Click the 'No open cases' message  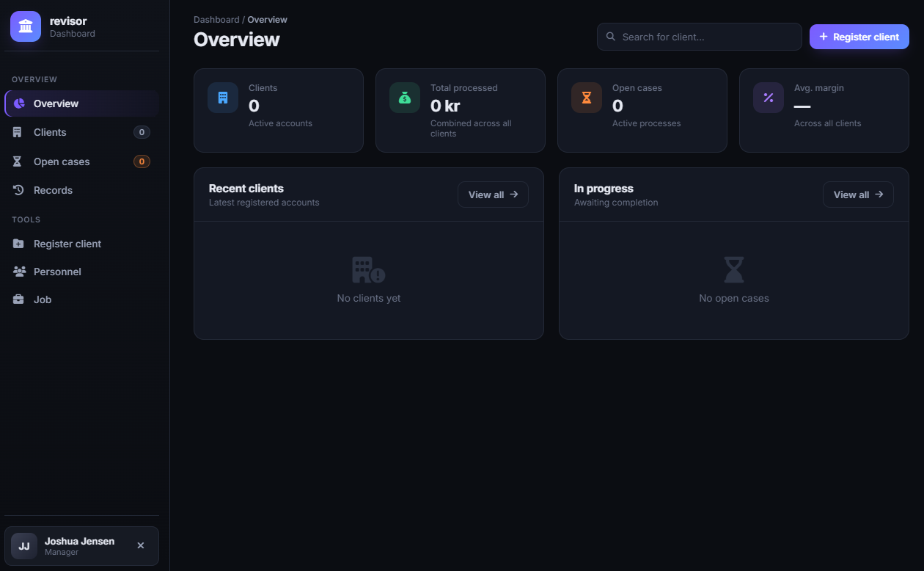(x=734, y=298)
